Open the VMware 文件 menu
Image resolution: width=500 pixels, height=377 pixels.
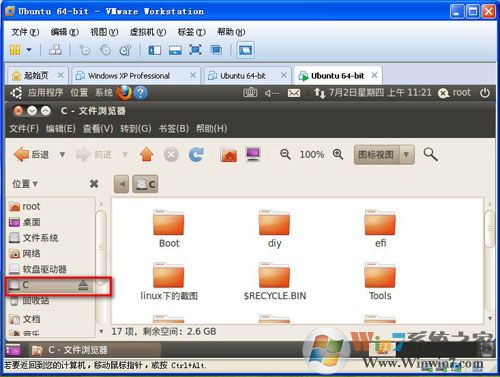pyautogui.click(x=25, y=32)
